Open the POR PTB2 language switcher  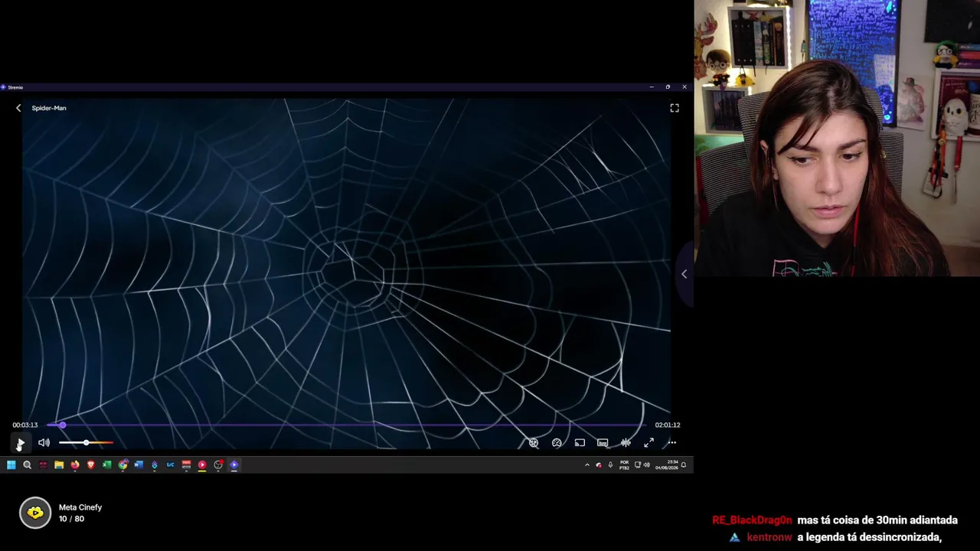tap(624, 465)
